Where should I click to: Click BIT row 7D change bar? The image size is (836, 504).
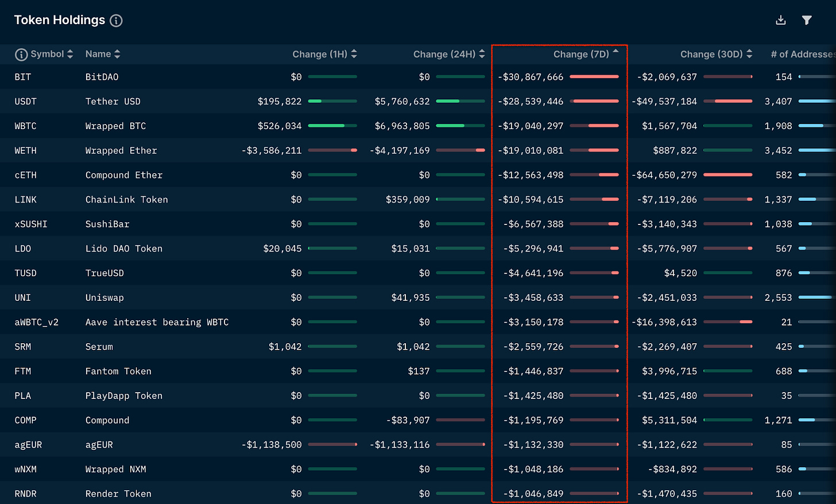[594, 76]
